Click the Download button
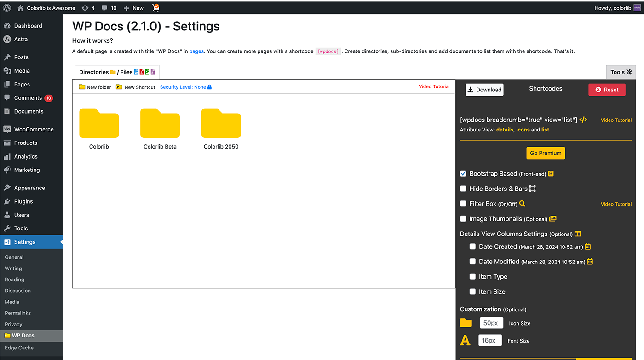This screenshot has height=360, width=644. click(x=484, y=90)
